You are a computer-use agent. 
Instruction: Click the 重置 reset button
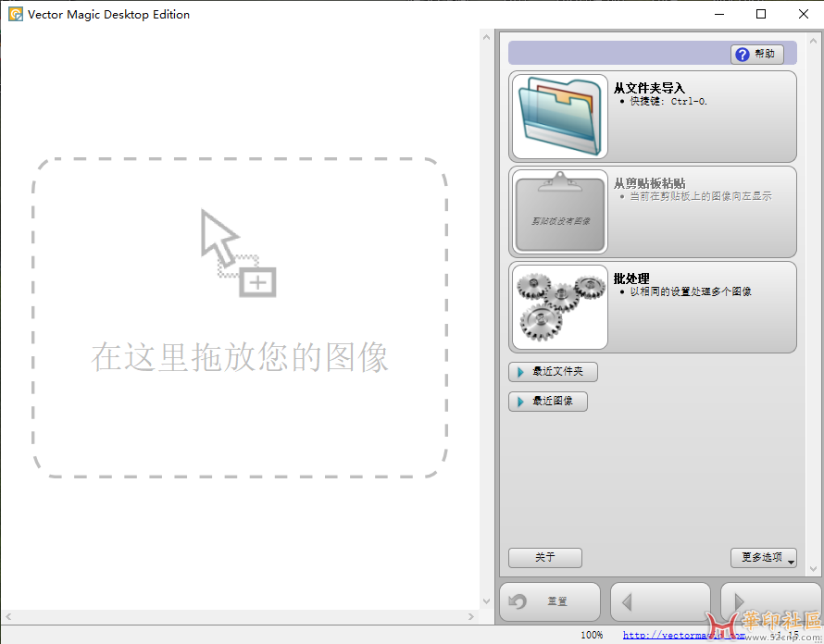pyautogui.click(x=550, y=602)
